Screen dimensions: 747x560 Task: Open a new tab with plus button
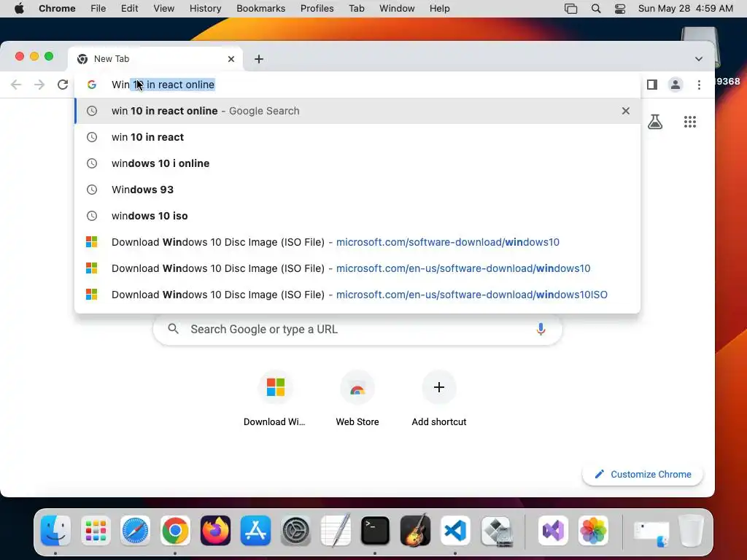(x=259, y=59)
